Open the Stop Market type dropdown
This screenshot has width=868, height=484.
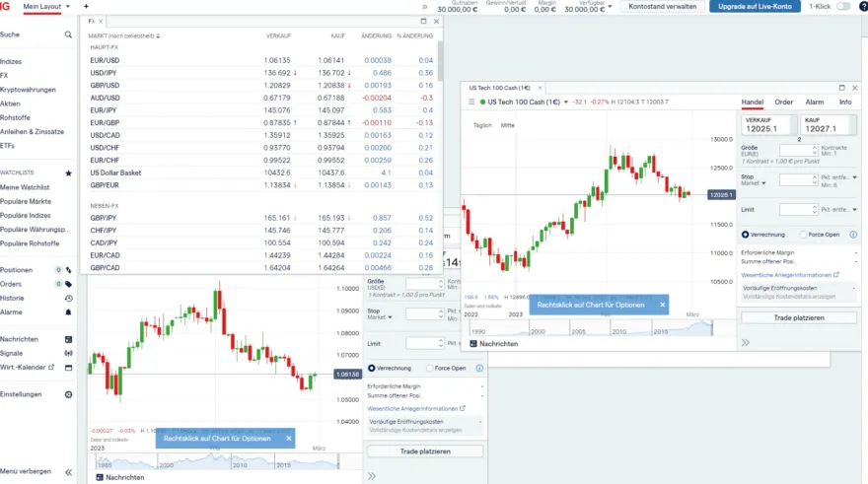pos(762,183)
